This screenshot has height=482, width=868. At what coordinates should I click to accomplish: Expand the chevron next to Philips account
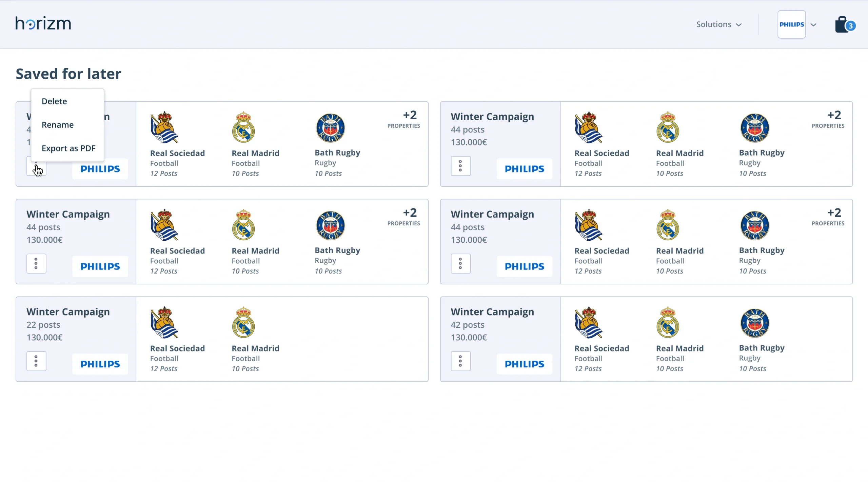coord(813,25)
